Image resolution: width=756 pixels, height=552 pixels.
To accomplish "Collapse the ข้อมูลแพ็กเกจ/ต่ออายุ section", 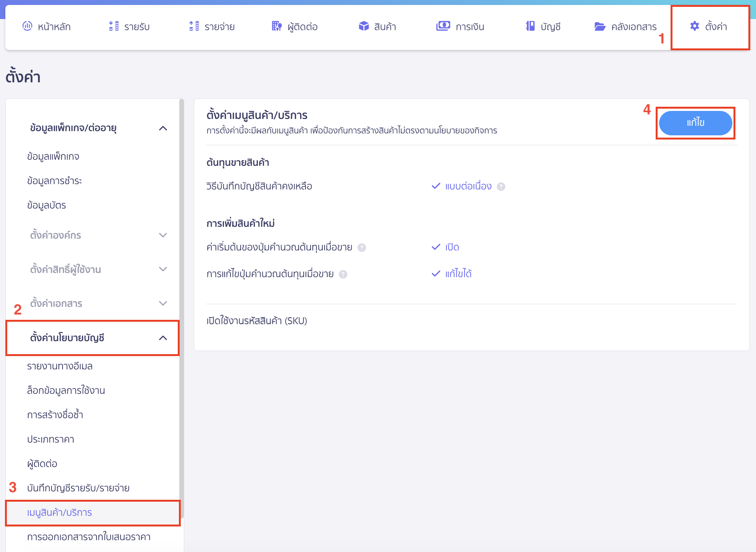I will click(164, 128).
